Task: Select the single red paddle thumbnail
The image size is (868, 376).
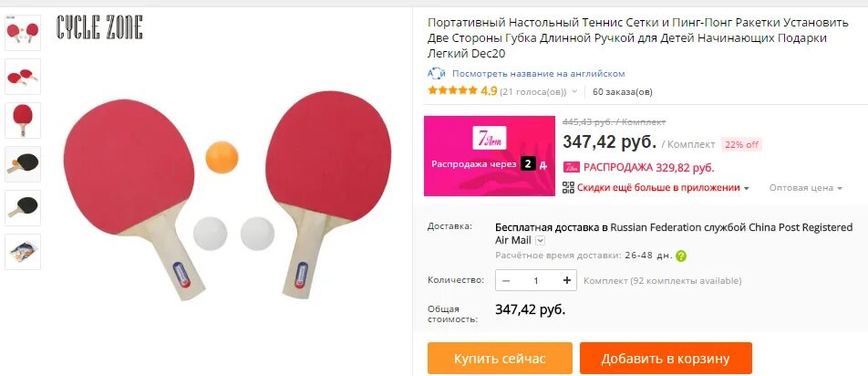Action: 23,120
